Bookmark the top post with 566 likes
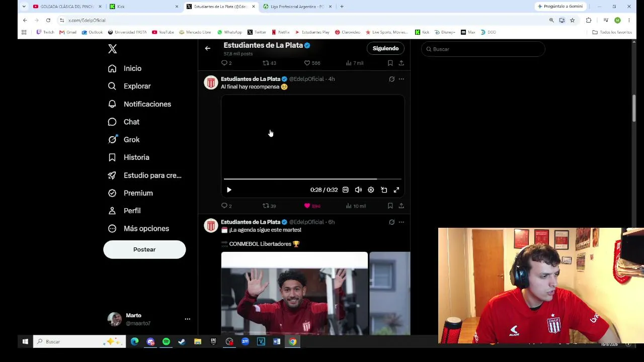The height and width of the screenshot is (362, 644). pyautogui.click(x=390, y=63)
